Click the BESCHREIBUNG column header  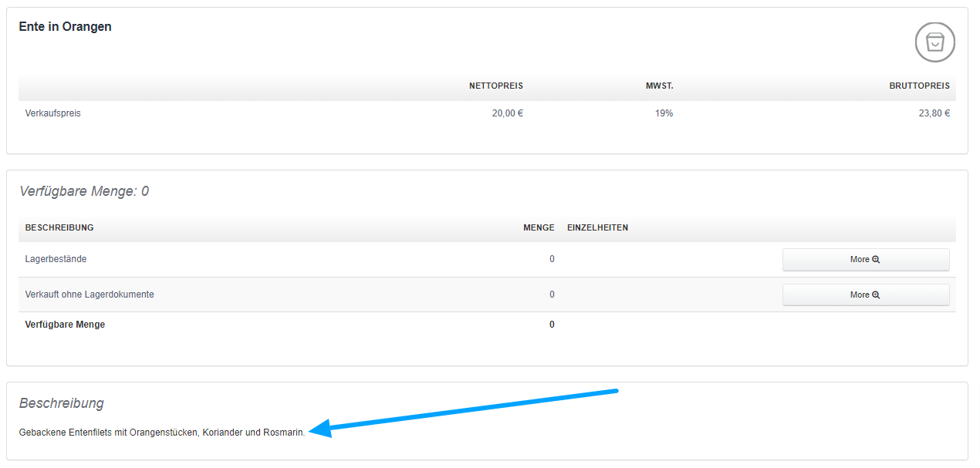pos(59,228)
